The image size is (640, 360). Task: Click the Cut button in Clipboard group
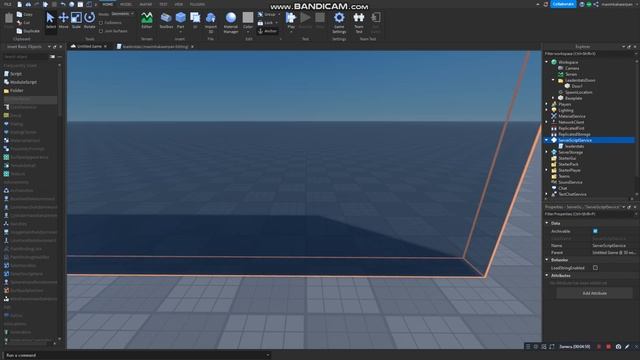coord(24,23)
